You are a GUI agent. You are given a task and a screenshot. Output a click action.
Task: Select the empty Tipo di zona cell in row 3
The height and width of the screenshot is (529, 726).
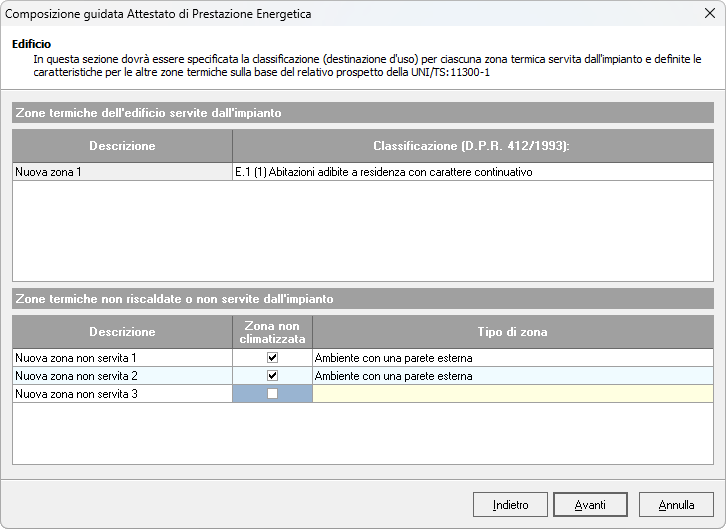click(x=512, y=394)
